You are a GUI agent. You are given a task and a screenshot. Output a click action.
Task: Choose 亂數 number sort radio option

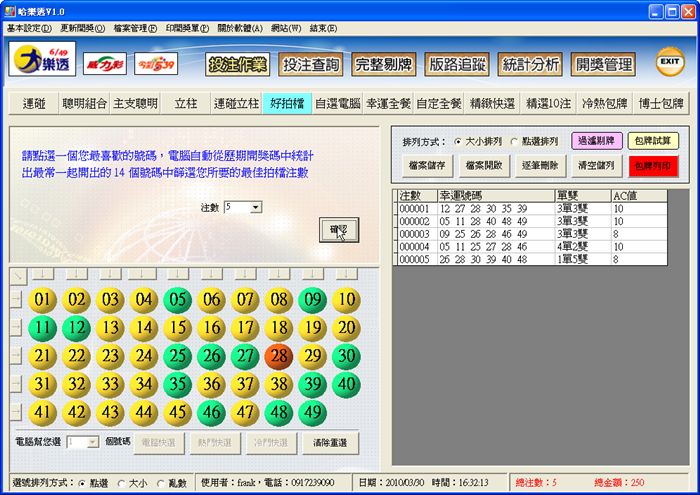click(162, 482)
